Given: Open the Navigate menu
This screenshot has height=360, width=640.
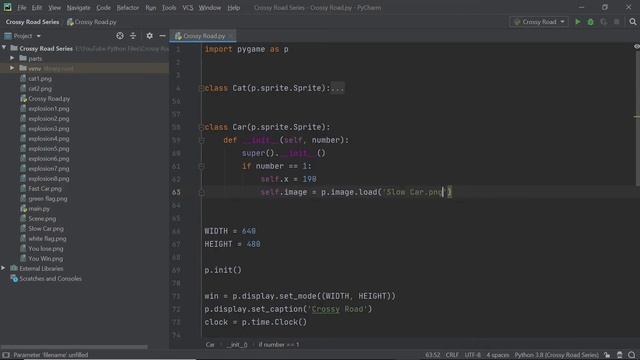Looking at the screenshot, I should click(x=78, y=8).
